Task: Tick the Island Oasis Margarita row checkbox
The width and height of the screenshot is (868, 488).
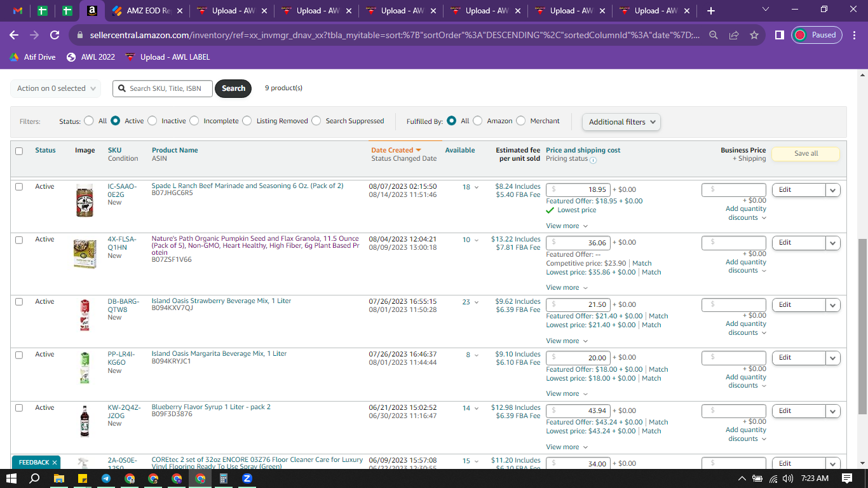Action: [19, 355]
